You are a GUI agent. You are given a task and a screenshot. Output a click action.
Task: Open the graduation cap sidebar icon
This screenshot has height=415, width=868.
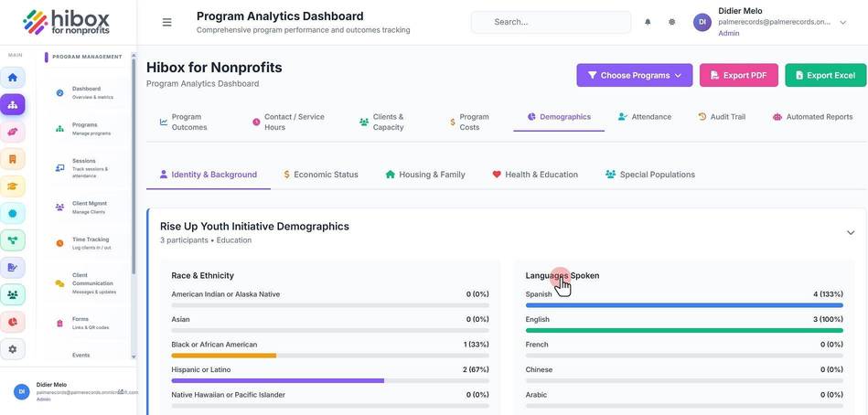[12, 186]
